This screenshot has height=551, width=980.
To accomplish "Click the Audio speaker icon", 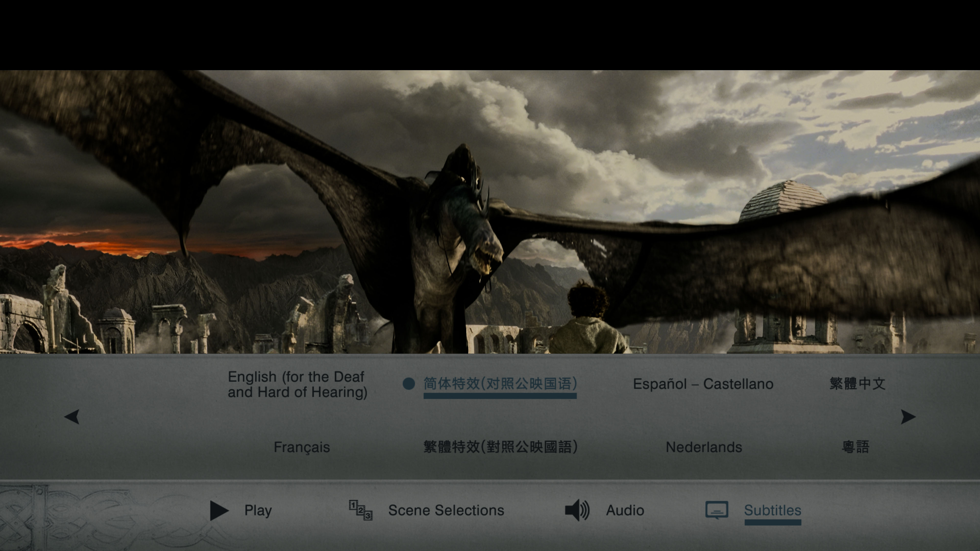I will pos(577,510).
